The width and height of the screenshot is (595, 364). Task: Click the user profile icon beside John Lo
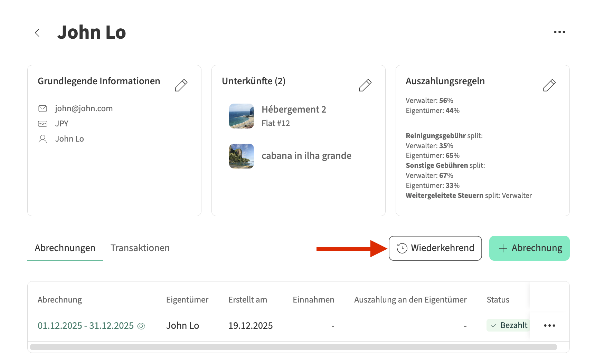pyautogui.click(x=42, y=139)
